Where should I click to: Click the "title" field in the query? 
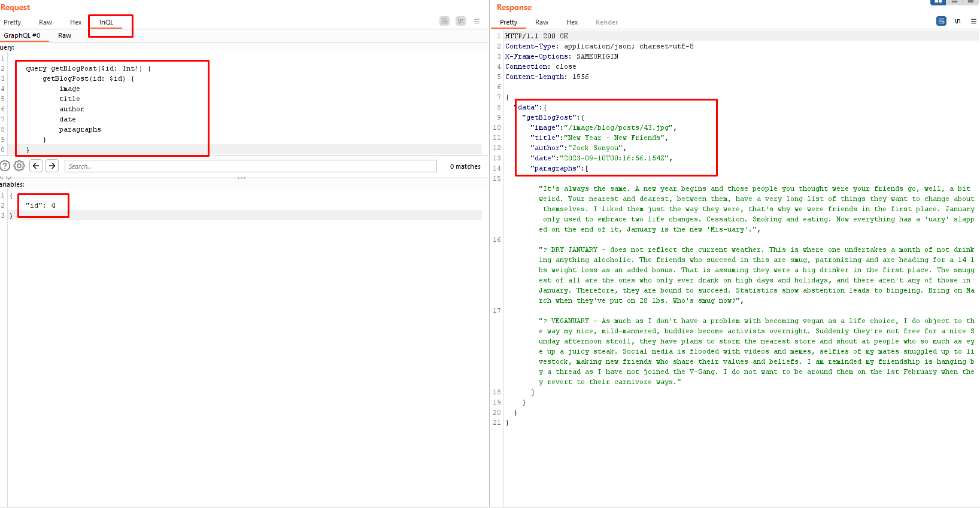(x=69, y=99)
